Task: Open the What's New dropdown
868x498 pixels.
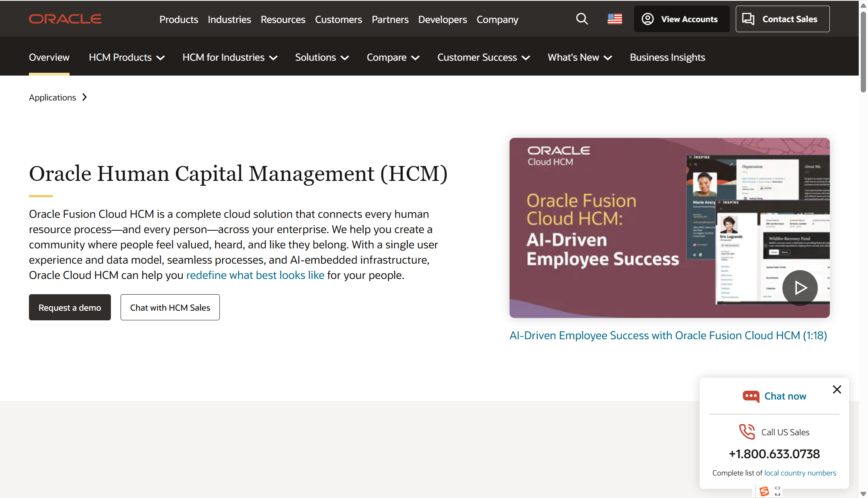Action: pyautogui.click(x=580, y=57)
